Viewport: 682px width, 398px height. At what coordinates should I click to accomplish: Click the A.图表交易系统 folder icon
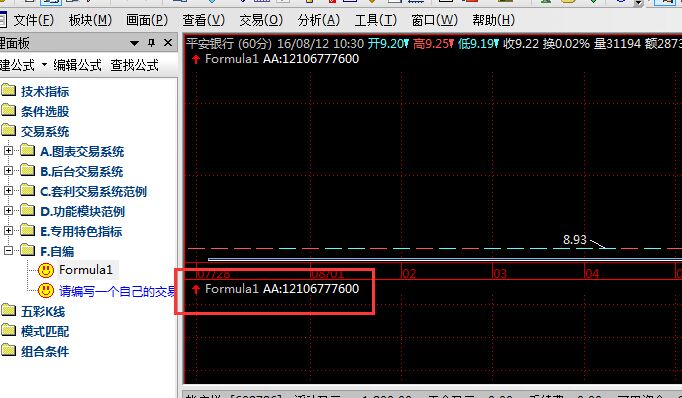tap(27, 150)
